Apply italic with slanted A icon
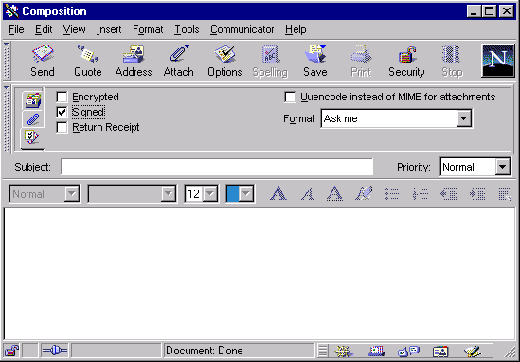The height and width of the screenshot is (362, 520). [x=307, y=194]
